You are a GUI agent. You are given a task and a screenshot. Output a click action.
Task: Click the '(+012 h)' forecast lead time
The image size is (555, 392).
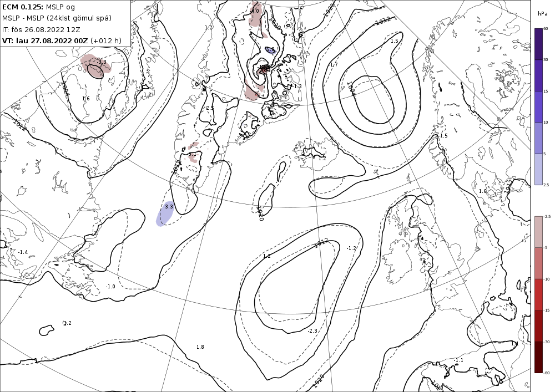click(106, 40)
